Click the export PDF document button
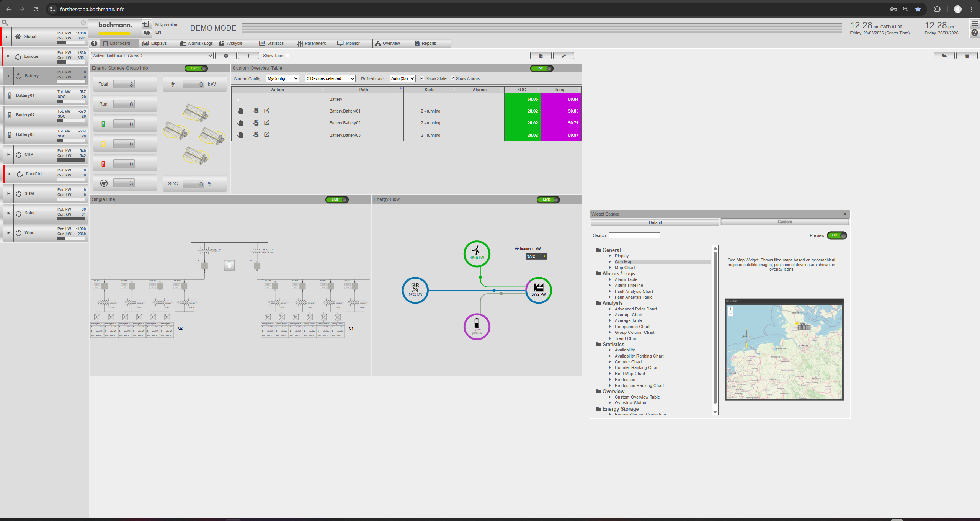 pyautogui.click(x=541, y=56)
